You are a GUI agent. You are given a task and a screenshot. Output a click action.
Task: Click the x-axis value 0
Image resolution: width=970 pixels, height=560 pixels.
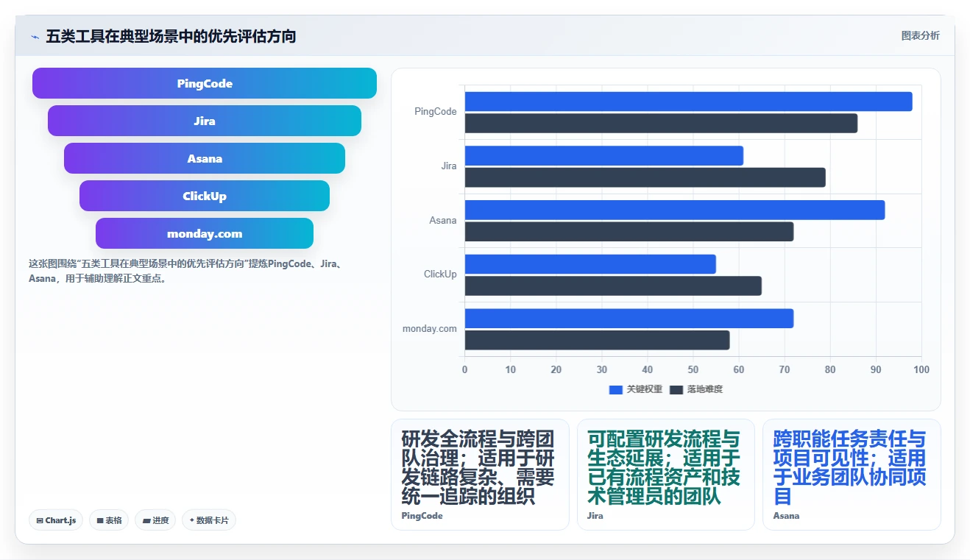coord(464,369)
